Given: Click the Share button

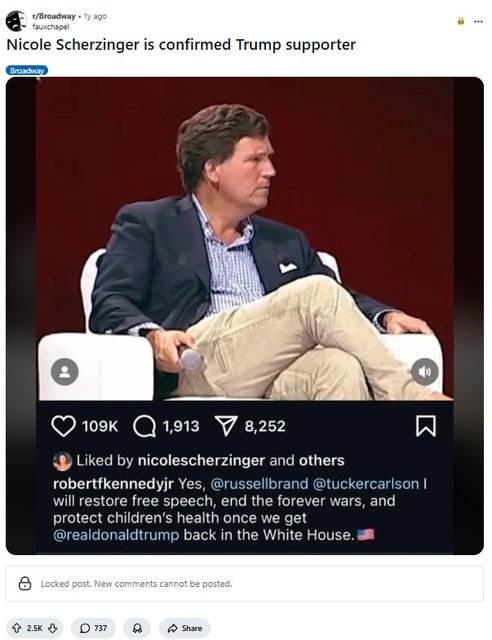Looking at the screenshot, I should (185, 628).
